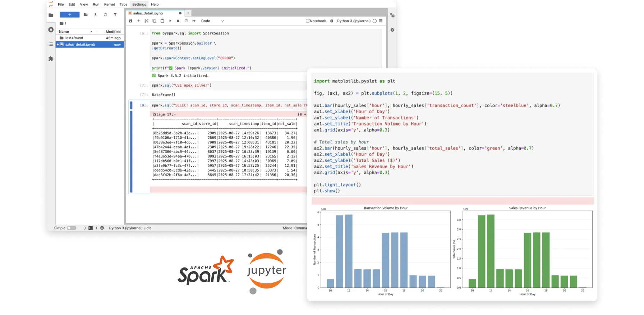Click the matplotlib import code cell
Image resolution: width=644 pixels, height=315 pixels.
pos(452,134)
